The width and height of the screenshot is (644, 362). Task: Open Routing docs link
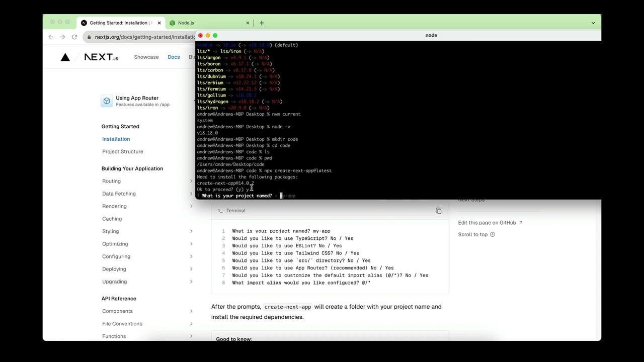click(112, 181)
